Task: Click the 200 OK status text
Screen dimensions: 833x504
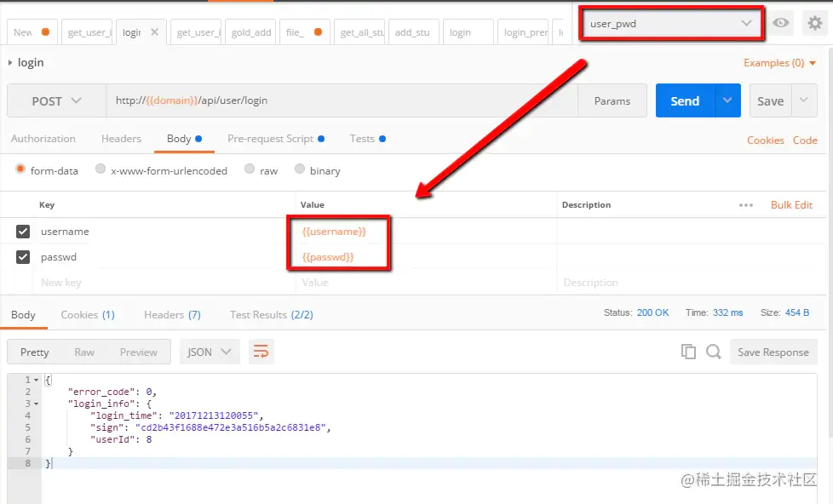Action: tap(653, 312)
